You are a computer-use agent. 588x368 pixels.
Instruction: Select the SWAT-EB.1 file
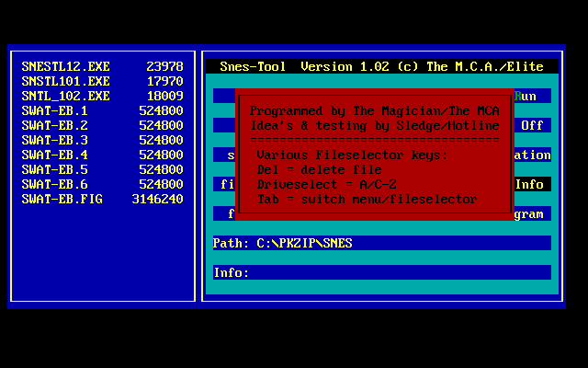pos(55,110)
